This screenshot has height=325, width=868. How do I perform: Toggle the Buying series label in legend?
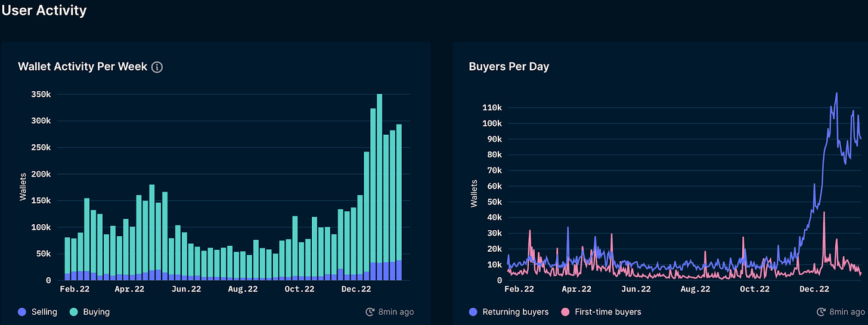point(96,312)
